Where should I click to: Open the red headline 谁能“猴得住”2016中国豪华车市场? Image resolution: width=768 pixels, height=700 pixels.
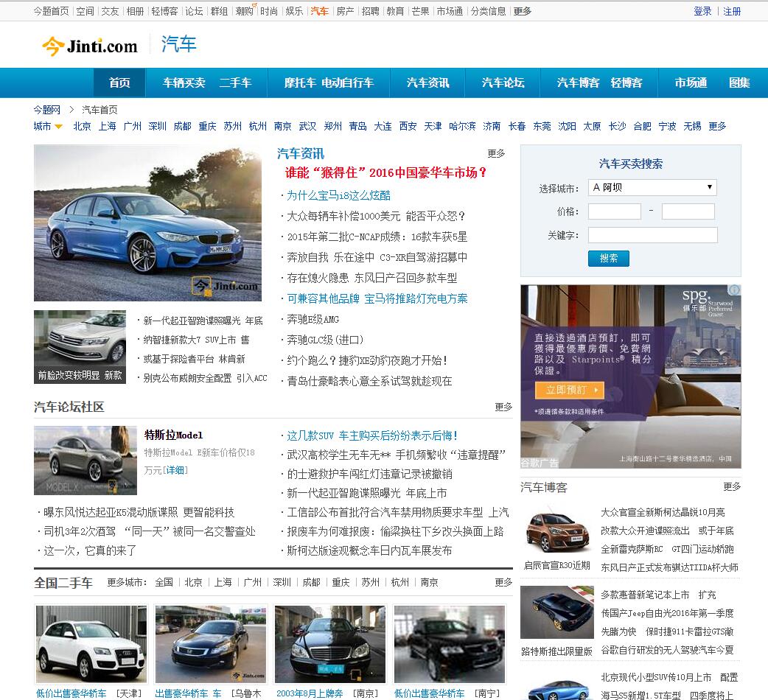385,172
